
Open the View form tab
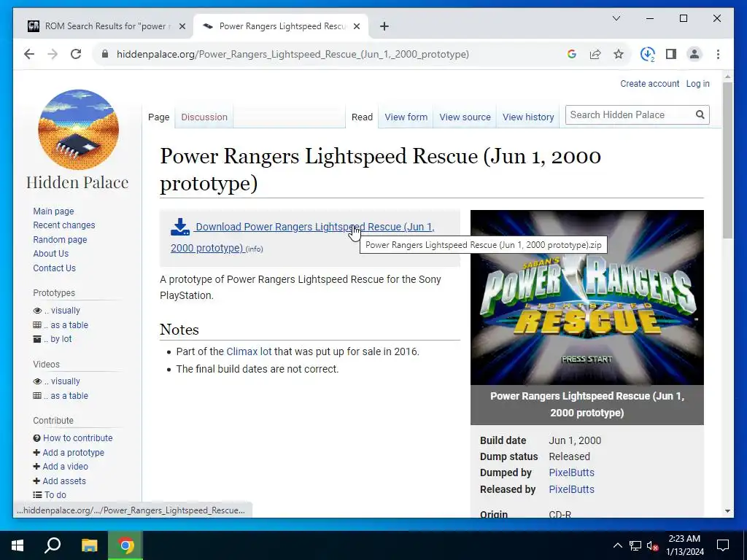point(406,117)
